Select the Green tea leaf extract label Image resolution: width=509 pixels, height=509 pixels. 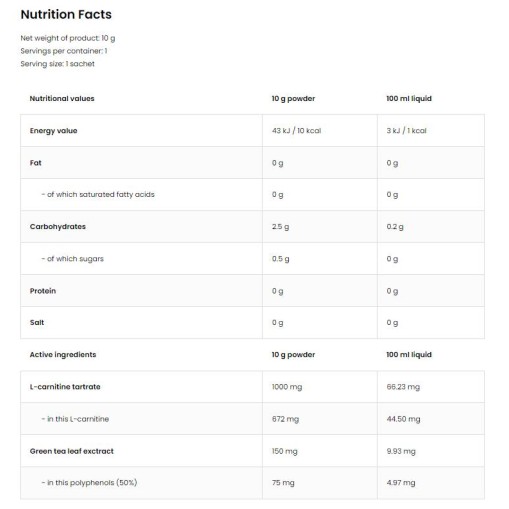(x=72, y=451)
